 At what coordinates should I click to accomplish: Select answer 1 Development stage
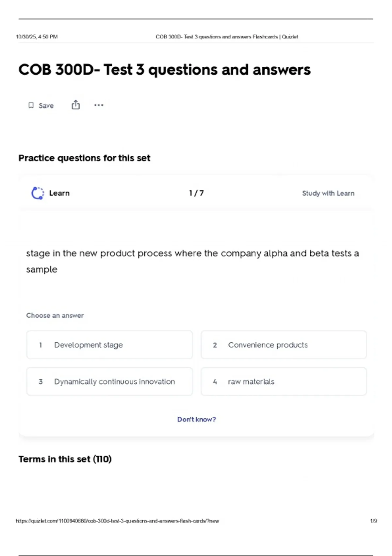(109, 345)
